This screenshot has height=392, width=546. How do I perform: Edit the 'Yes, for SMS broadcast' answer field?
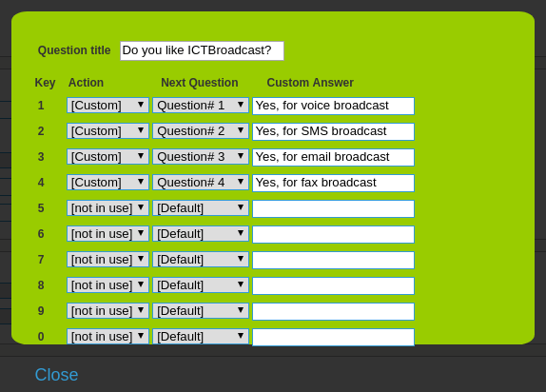pyautogui.click(x=333, y=131)
